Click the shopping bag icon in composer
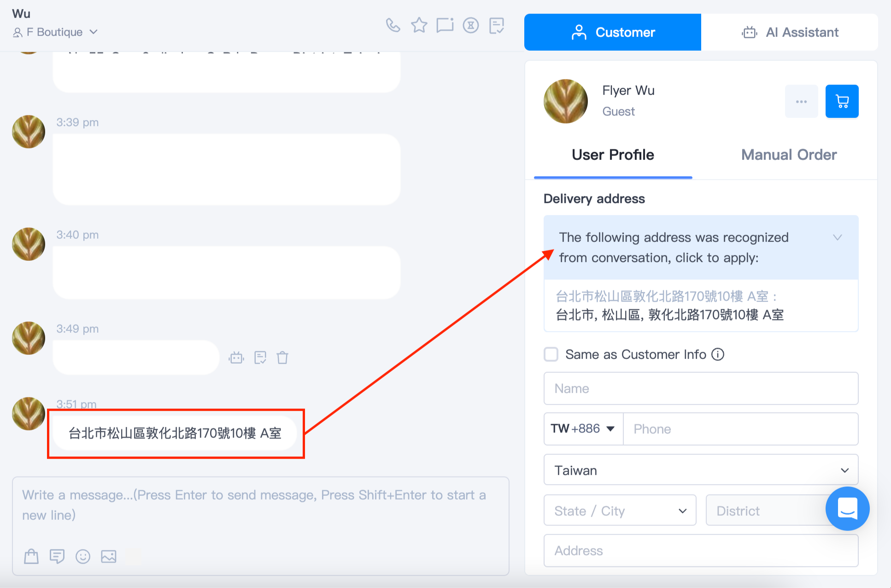 click(x=31, y=557)
